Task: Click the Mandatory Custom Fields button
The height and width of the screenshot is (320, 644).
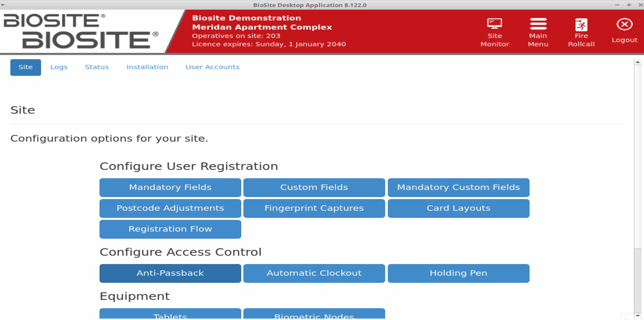Action: pyautogui.click(x=458, y=188)
